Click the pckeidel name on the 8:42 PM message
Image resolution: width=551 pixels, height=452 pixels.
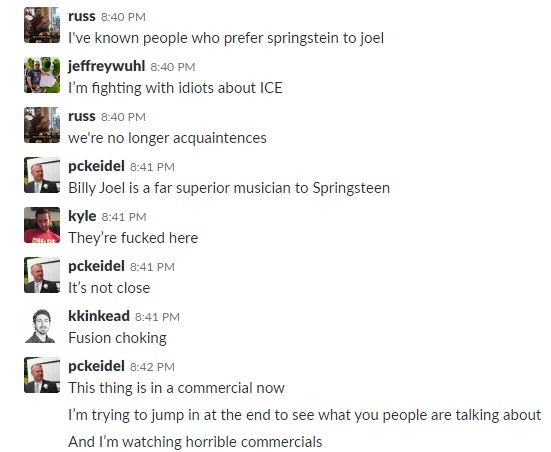click(96, 366)
